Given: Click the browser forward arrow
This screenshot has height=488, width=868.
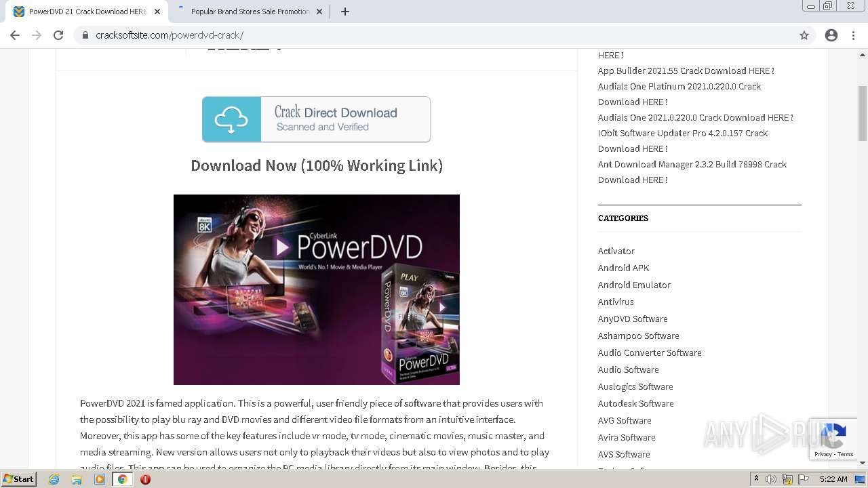Looking at the screenshot, I should (x=37, y=35).
